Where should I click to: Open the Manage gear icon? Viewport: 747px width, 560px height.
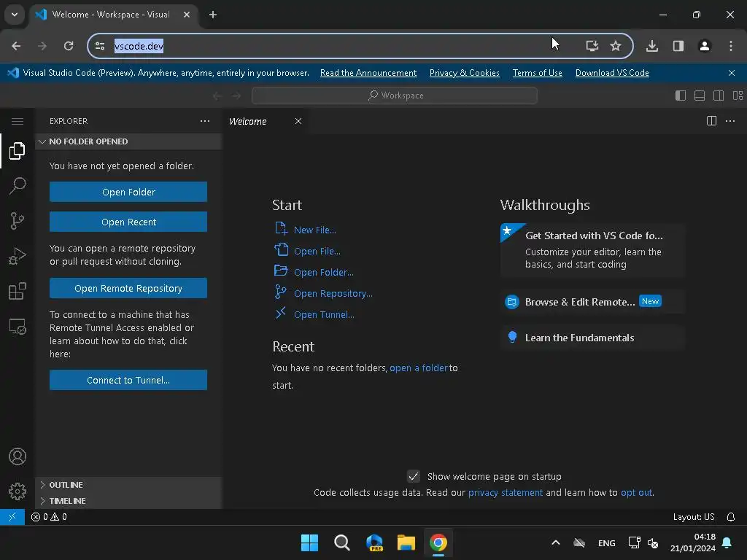coord(18,491)
